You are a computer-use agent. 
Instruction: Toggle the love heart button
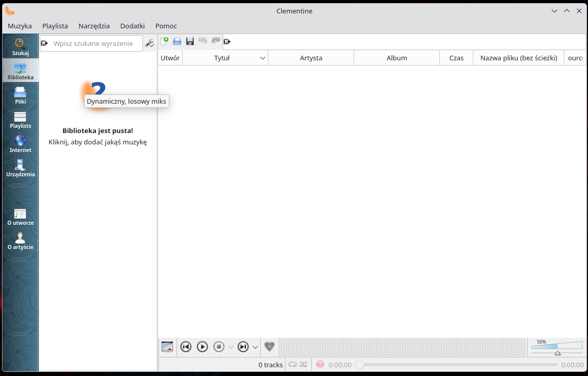click(x=269, y=347)
